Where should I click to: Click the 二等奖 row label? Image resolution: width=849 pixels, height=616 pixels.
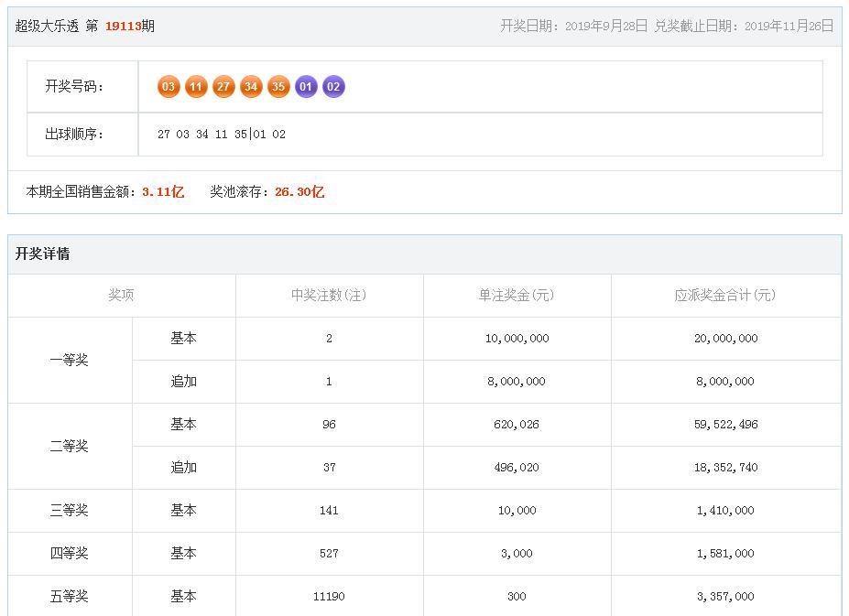coord(70,446)
